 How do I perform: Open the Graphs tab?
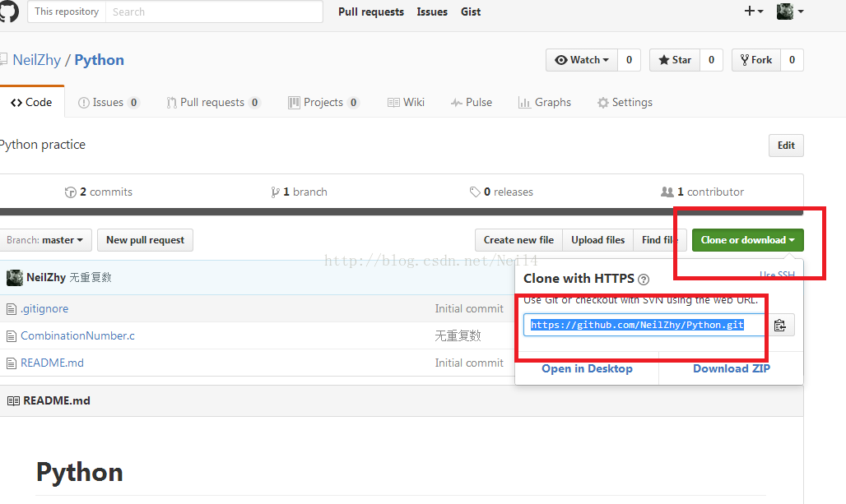(x=545, y=103)
